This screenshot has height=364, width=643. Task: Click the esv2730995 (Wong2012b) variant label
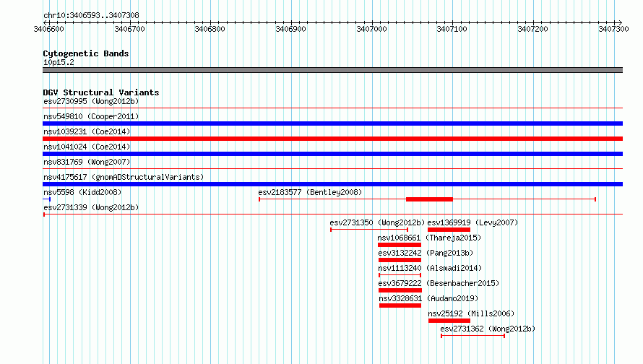point(91,101)
